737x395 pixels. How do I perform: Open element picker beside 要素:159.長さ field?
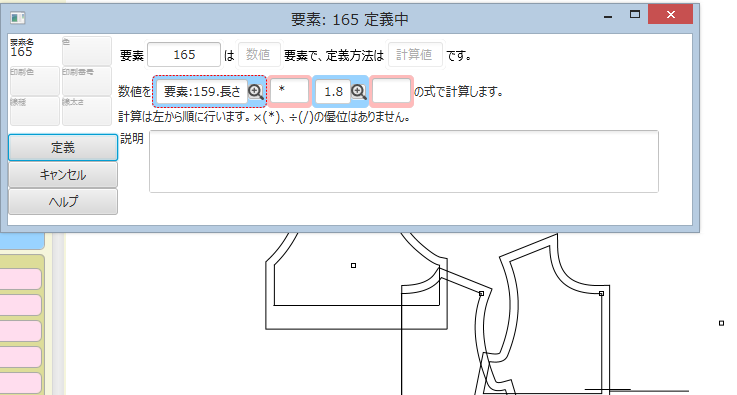[x=256, y=92]
